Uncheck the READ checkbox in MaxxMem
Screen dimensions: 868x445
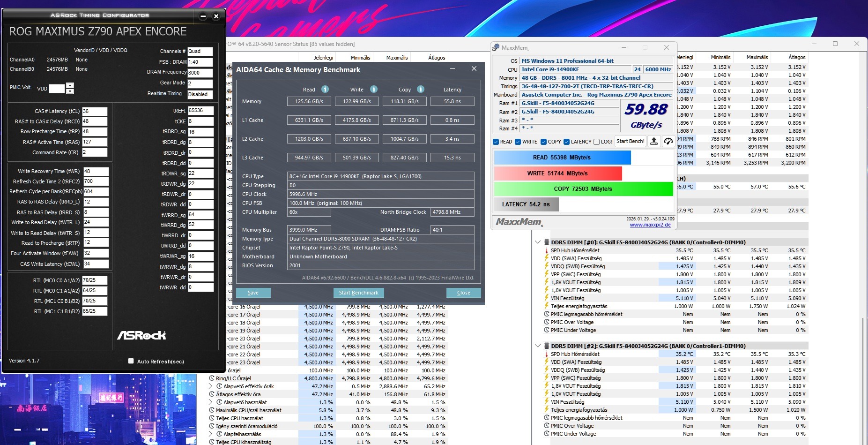pos(496,142)
